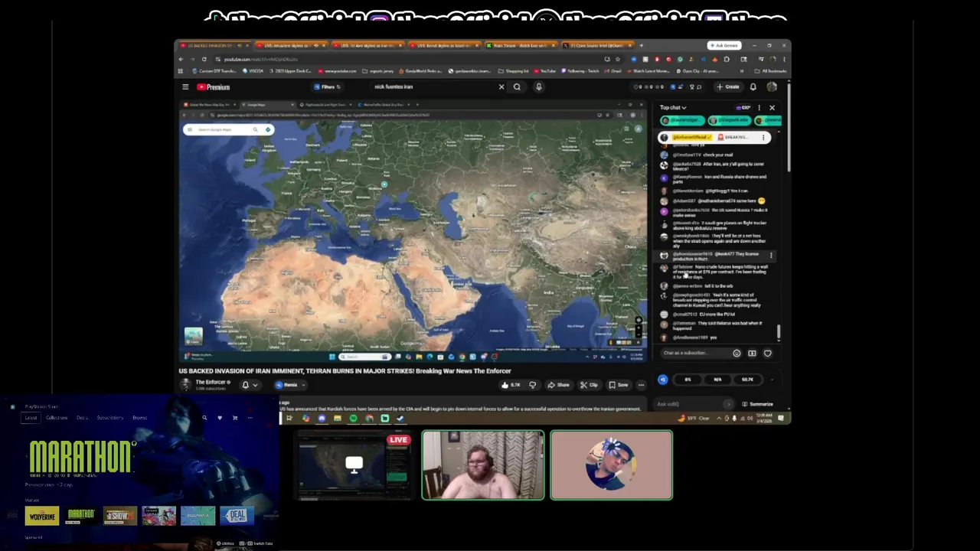Like the video with thumbs up

coord(511,385)
